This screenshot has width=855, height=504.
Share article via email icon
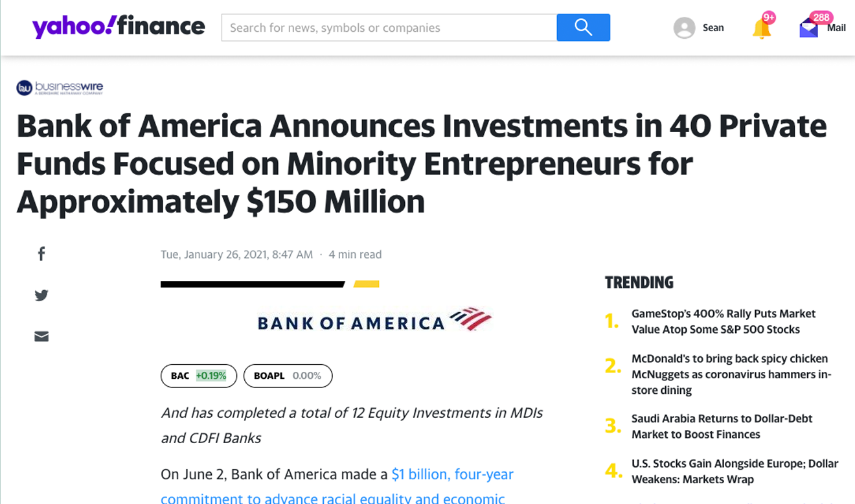pyautogui.click(x=41, y=336)
